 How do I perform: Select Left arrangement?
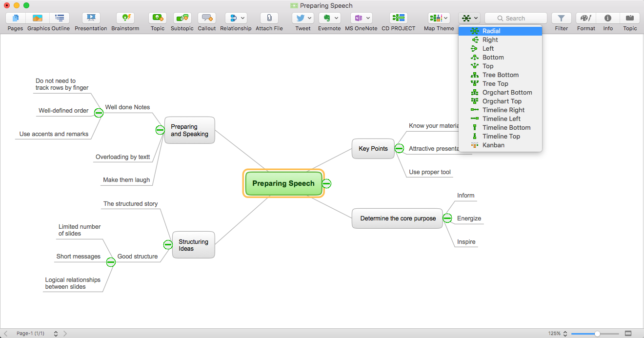[x=500, y=48]
